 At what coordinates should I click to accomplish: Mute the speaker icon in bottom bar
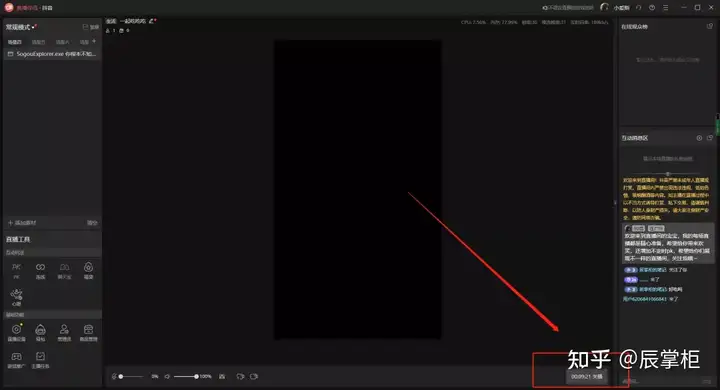pos(167,377)
